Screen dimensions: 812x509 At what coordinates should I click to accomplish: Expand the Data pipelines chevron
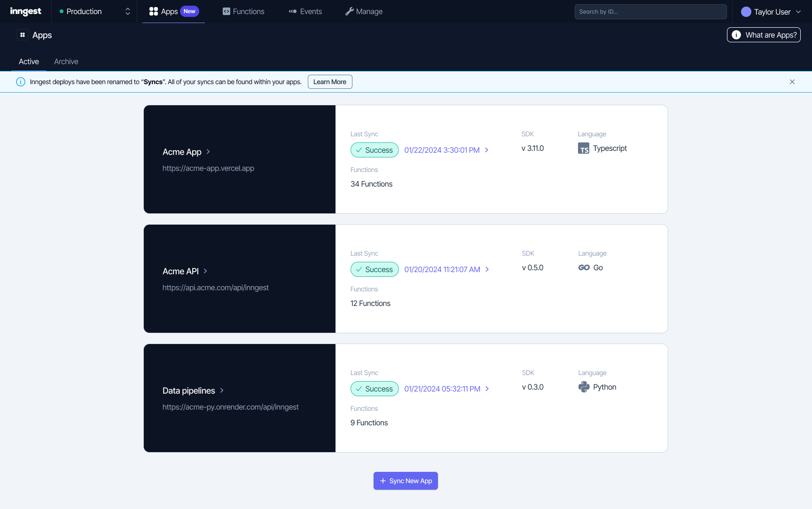pyautogui.click(x=222, y=391)
